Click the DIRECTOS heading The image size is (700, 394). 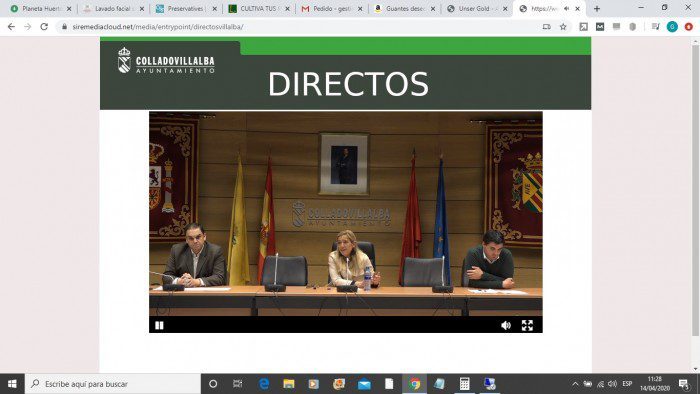pos(348,84)
